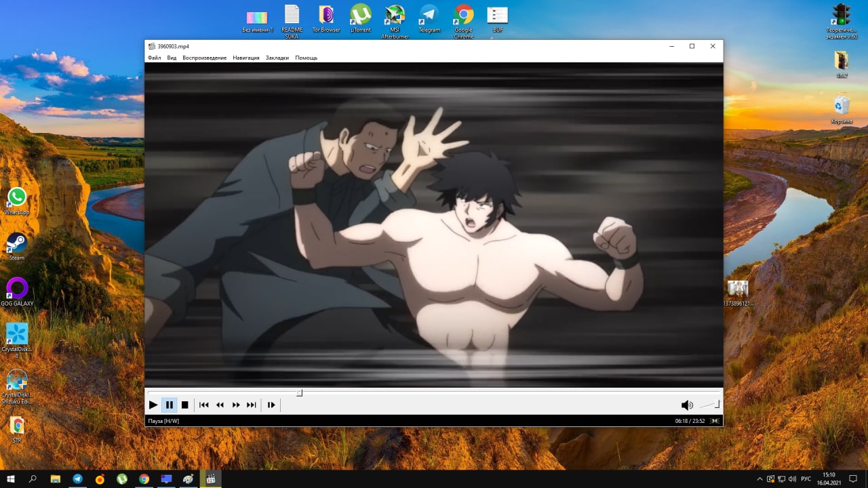Launch Tor Browser from desktop
The width and height of the screenshot is (868, 488).
326,19
